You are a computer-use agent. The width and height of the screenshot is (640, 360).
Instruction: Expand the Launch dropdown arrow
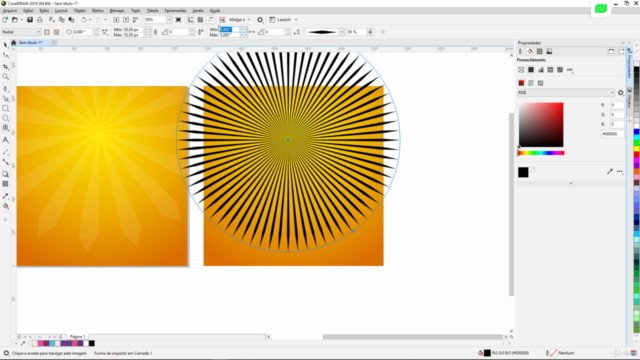click(x=296, y=20)
